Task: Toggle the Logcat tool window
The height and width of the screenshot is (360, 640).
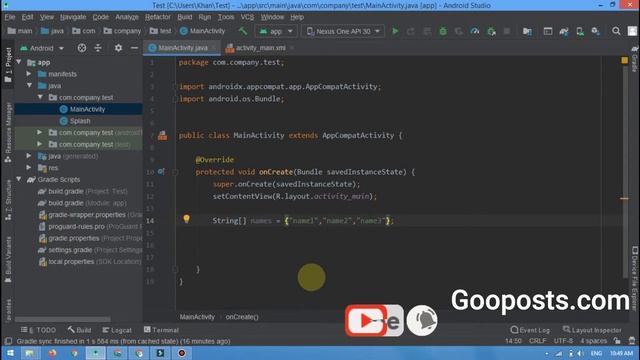Action: (x=117, y=330)
